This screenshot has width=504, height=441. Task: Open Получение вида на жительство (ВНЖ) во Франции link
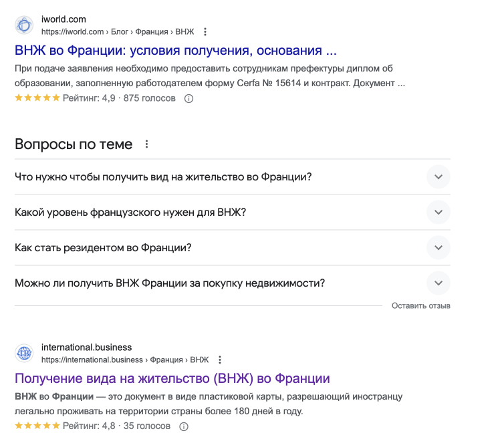point(172,378)
